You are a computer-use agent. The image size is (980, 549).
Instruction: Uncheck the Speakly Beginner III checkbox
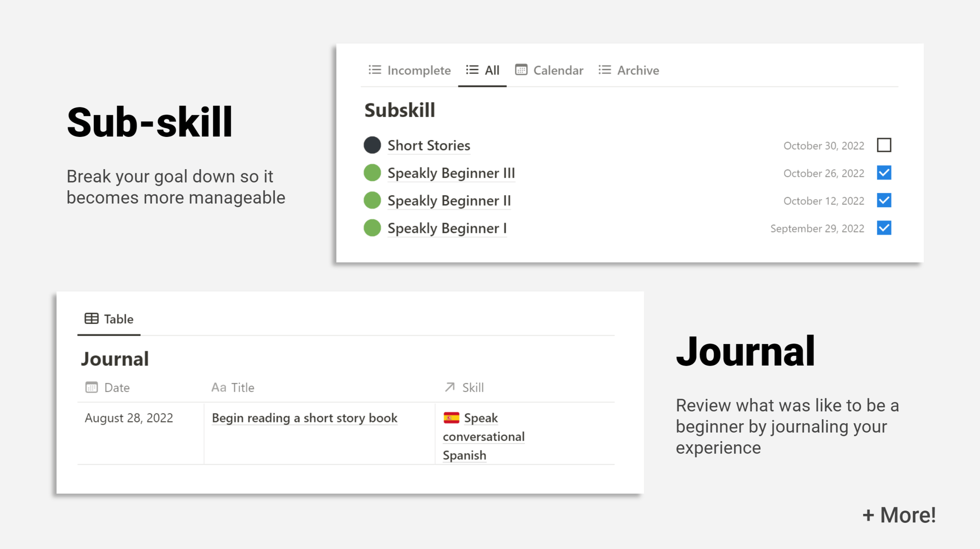coord(884,173)
